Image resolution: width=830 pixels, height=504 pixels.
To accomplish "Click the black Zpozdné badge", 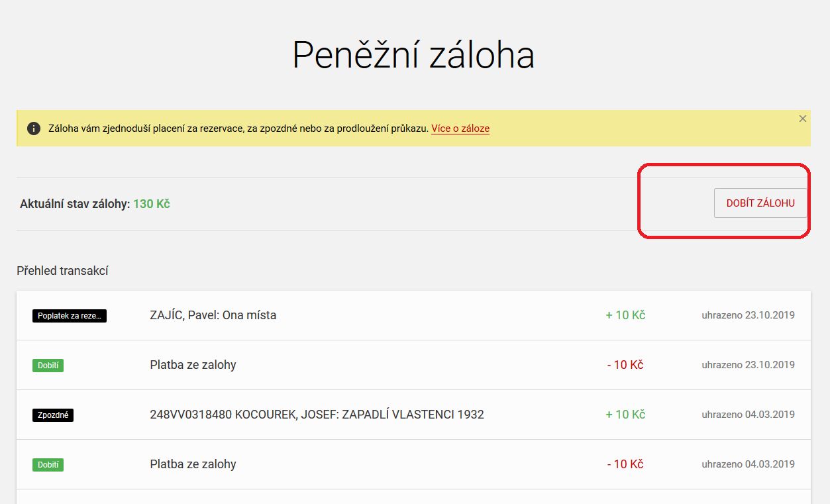I will [x=53, y=415].
